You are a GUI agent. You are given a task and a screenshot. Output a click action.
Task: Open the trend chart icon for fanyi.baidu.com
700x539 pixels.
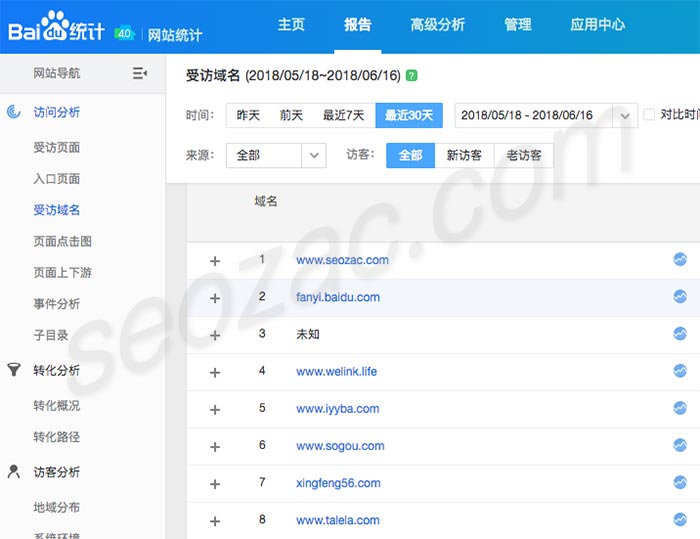[x=680, y=296]
